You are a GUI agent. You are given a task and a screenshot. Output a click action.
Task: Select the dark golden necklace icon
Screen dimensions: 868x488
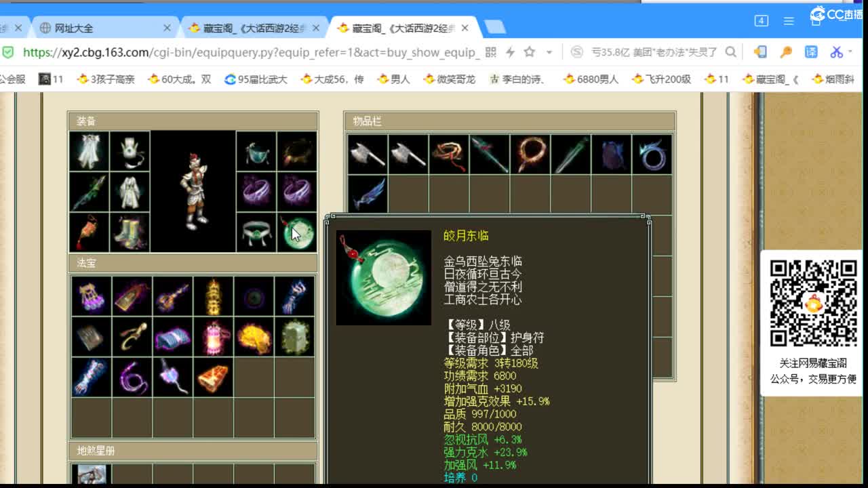click(297, 151)
